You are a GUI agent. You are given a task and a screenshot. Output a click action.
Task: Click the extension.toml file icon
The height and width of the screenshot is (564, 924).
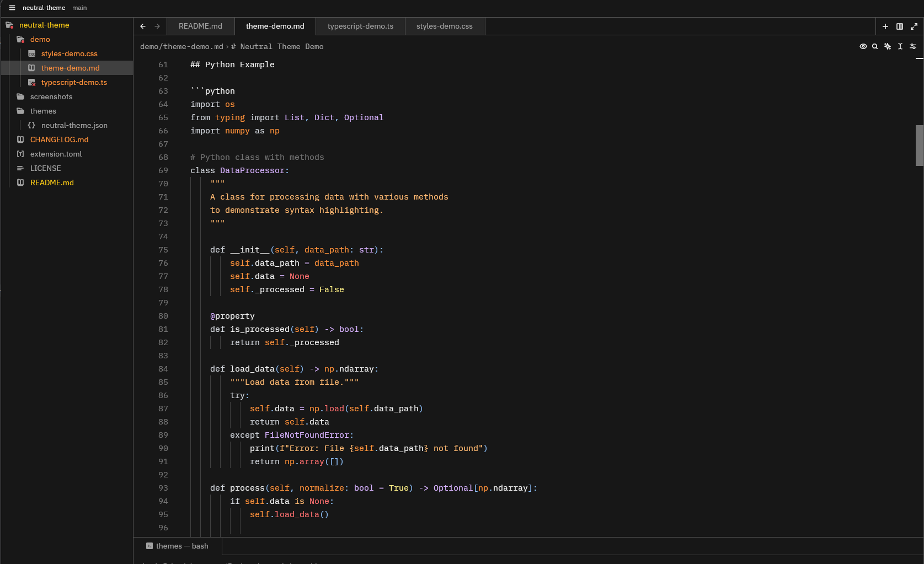[20, 154]
